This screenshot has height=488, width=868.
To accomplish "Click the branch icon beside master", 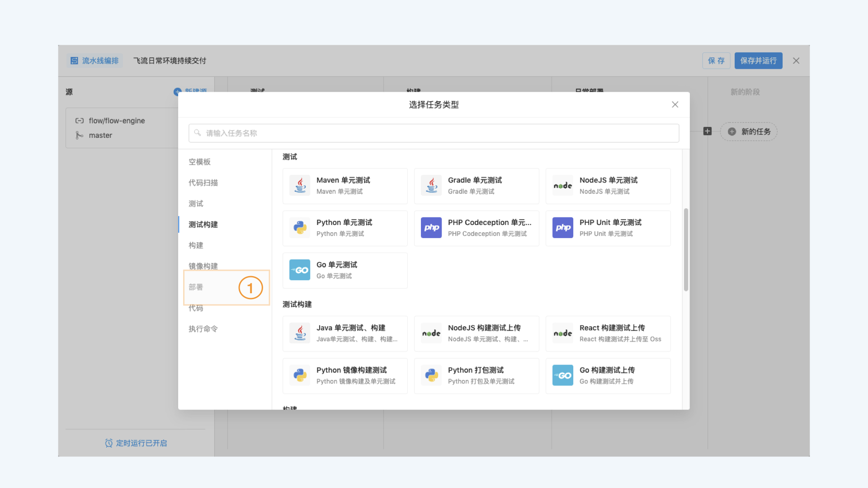I will pyautogui.click(x=80, y=135).
